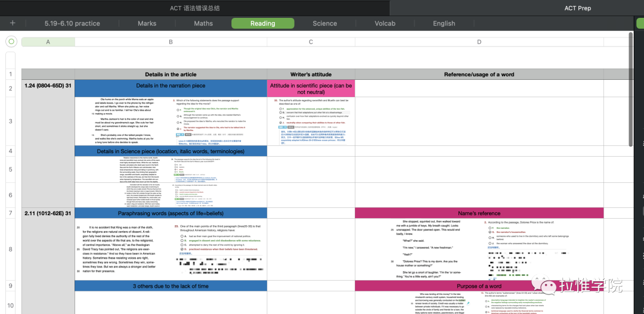Select the blue 'Details in the narration piece' cell

171,86
